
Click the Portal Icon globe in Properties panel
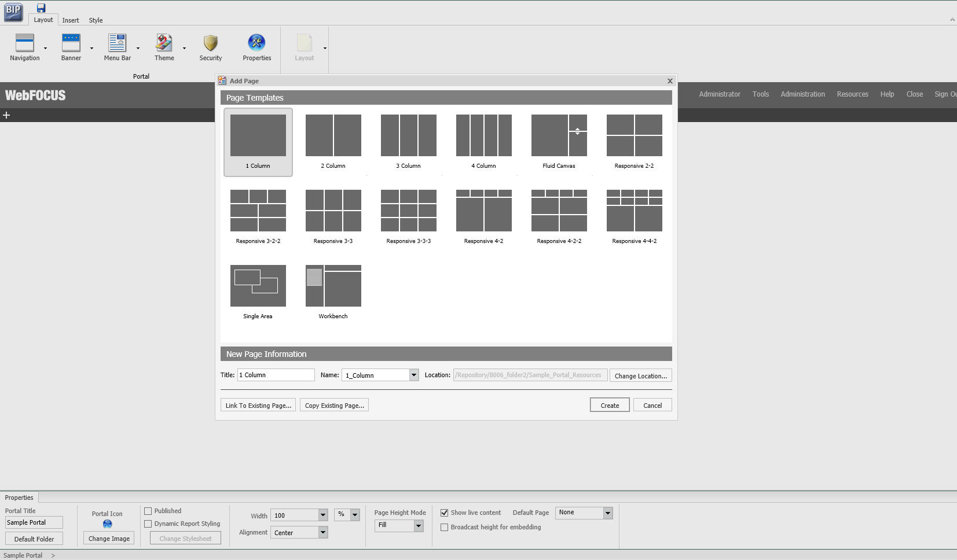(107, 524)
